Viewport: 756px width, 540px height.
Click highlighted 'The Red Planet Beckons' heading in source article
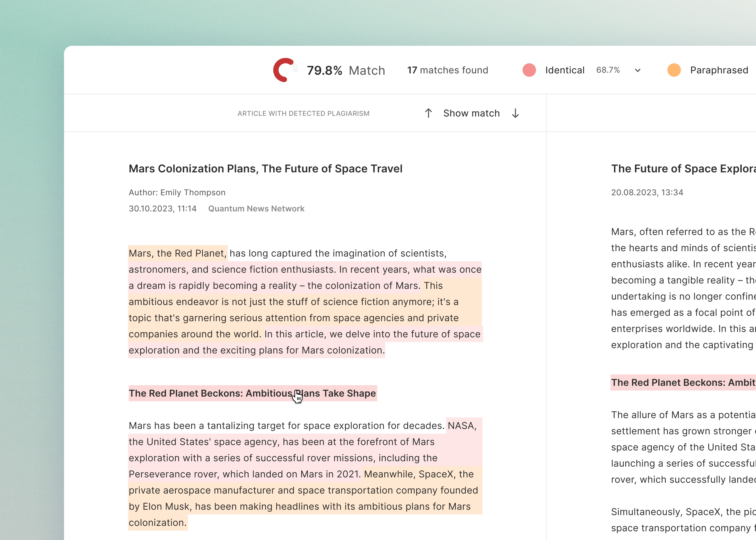[x=683, y=383]
